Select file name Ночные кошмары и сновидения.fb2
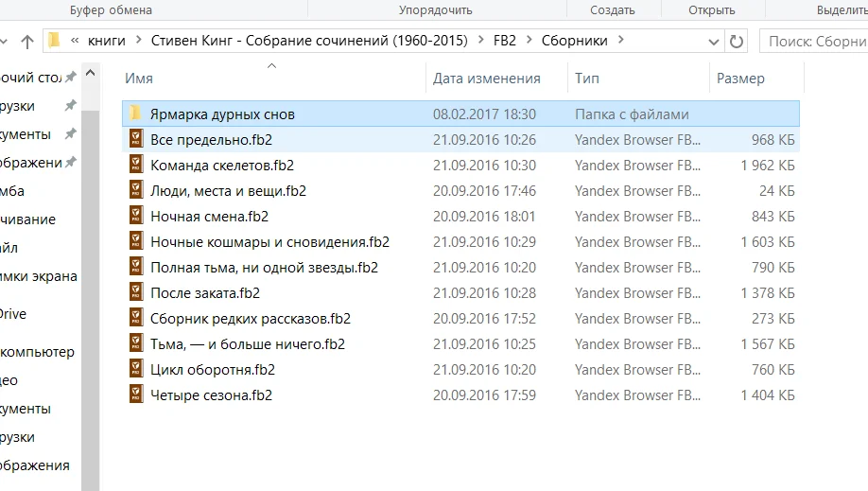Screen dimensions: 868x491 point(269,242)
